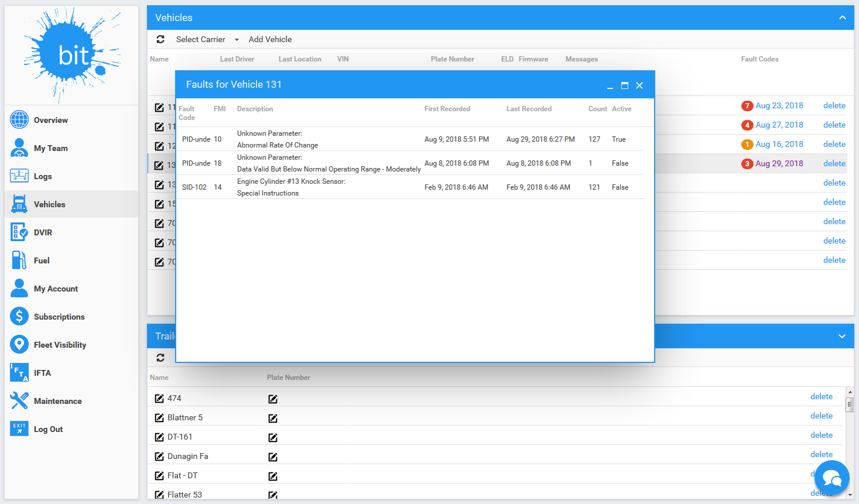Click Trailers list scrollbar thumb
Image resolution: width=859 pixels, height=504 pixels.
850,404
